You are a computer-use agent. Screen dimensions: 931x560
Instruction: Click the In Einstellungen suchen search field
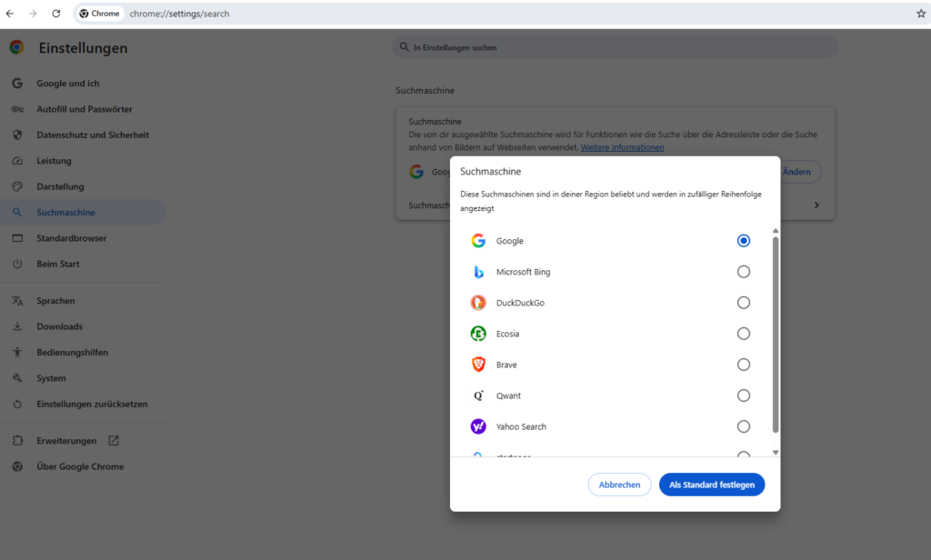coord(615,47)
